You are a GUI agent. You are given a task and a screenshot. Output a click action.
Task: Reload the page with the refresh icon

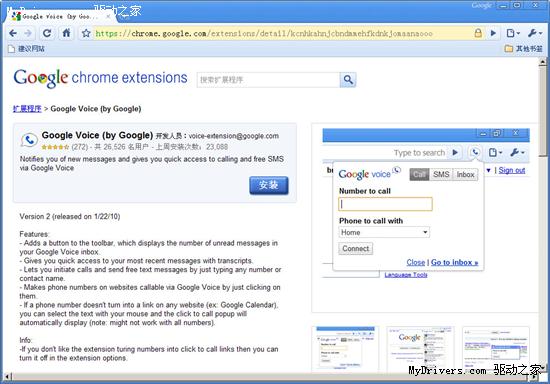[x=47, y=33]
